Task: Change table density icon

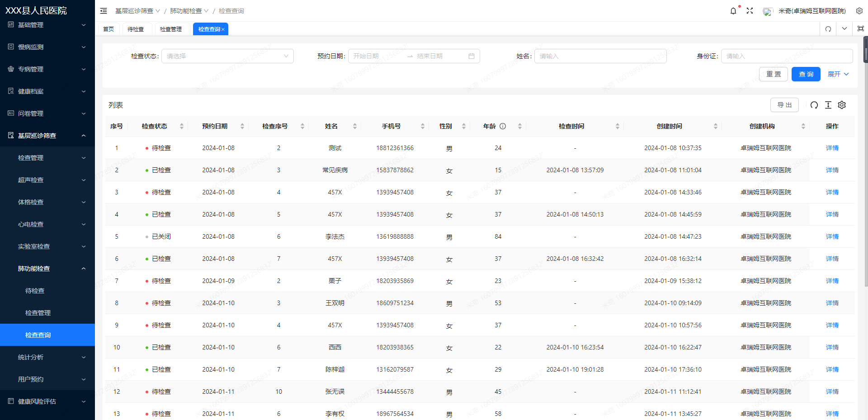Action: [828, 105]
